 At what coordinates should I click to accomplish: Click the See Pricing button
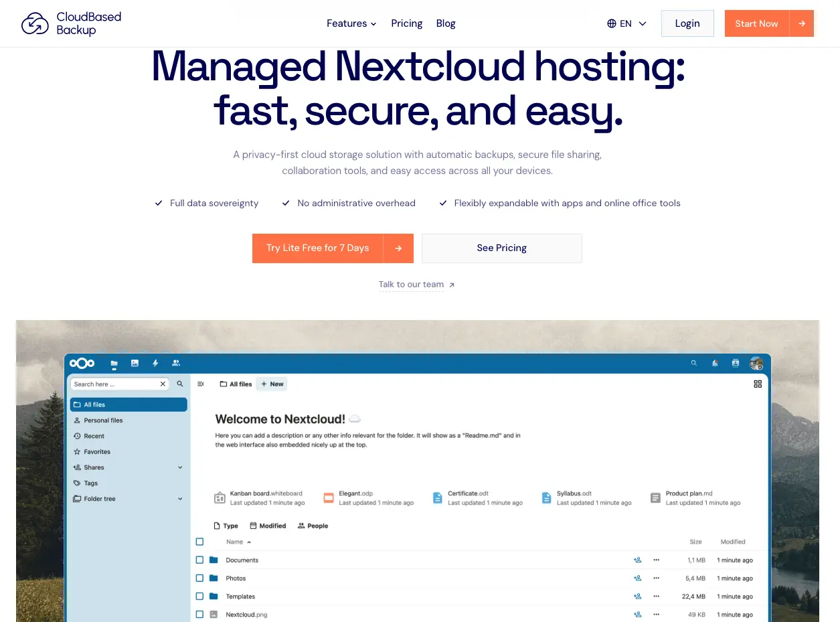tap(502, 248)
